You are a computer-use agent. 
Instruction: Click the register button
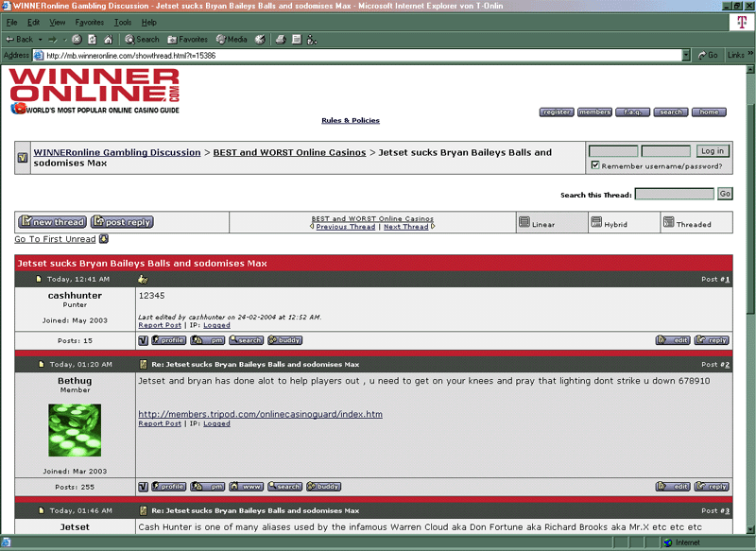pyautogui.click(x=557, y=112)
